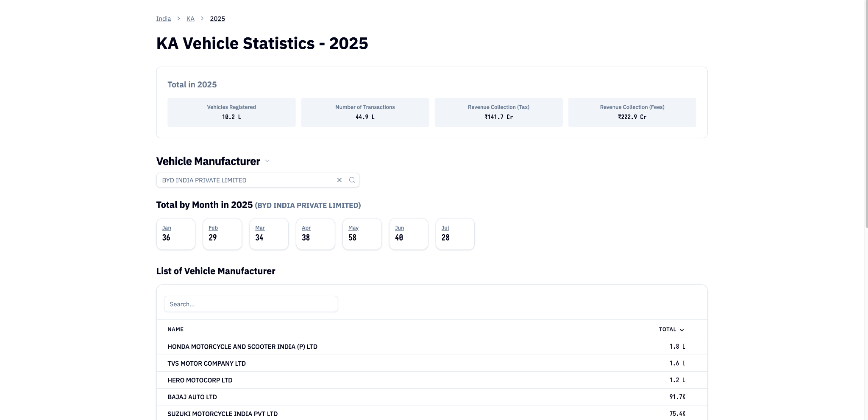The image size is (868, 420).
Task: Open the Feb month link
Action: (213, 228)
